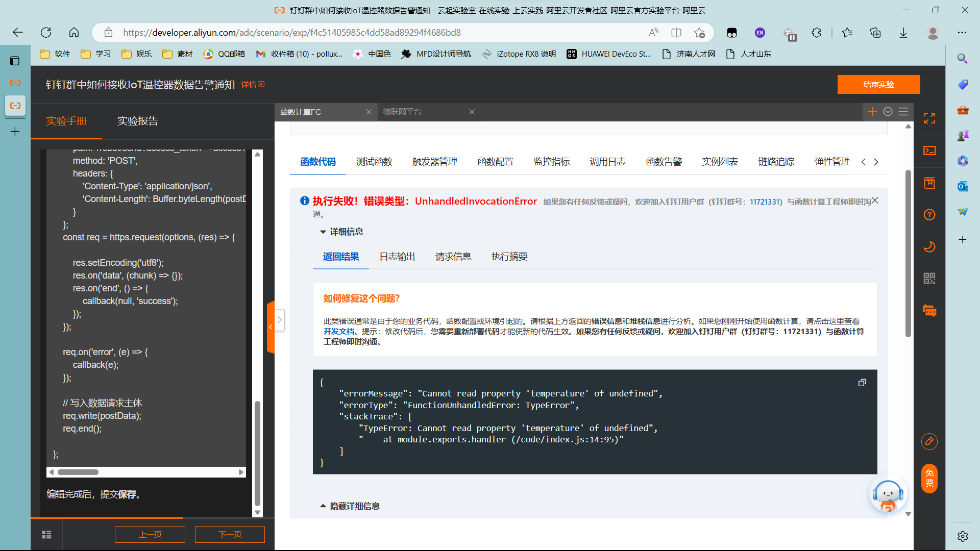Add a new resource tab with plus icon
Viewport: 980px width, 551px height.
[873, 112]
